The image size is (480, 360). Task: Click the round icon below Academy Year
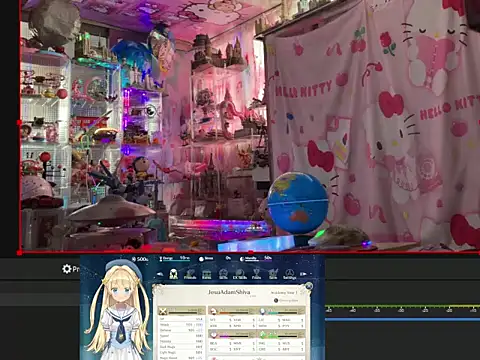276,300
